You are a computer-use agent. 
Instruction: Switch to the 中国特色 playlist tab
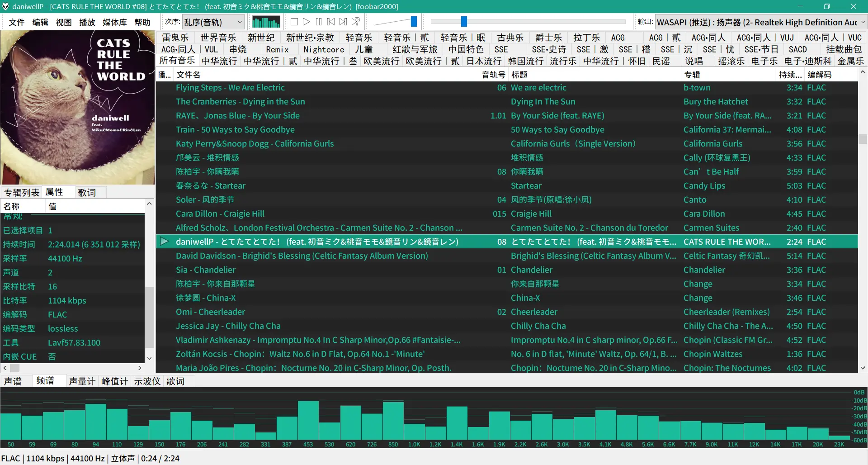click(466, 49)
